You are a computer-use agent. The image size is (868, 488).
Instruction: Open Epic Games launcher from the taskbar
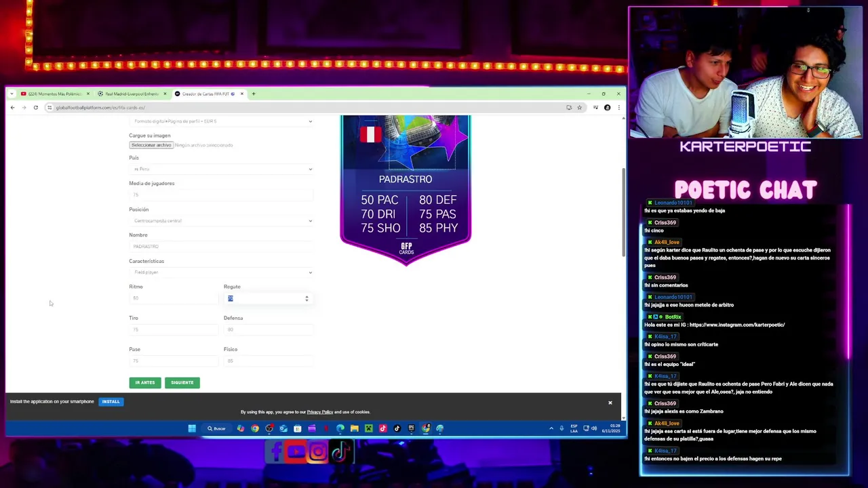pyautogui.click(x=411, y=428)
